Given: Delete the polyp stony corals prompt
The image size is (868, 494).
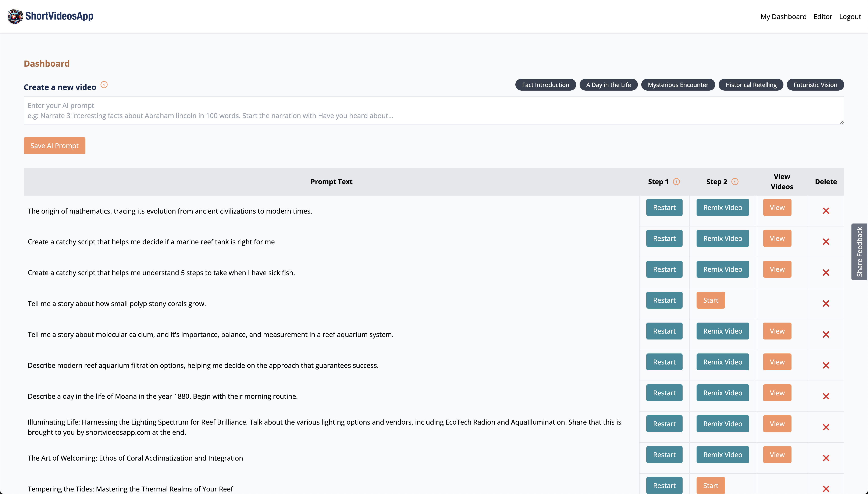Looking at the screenshot, I should [x=826, y=304].
